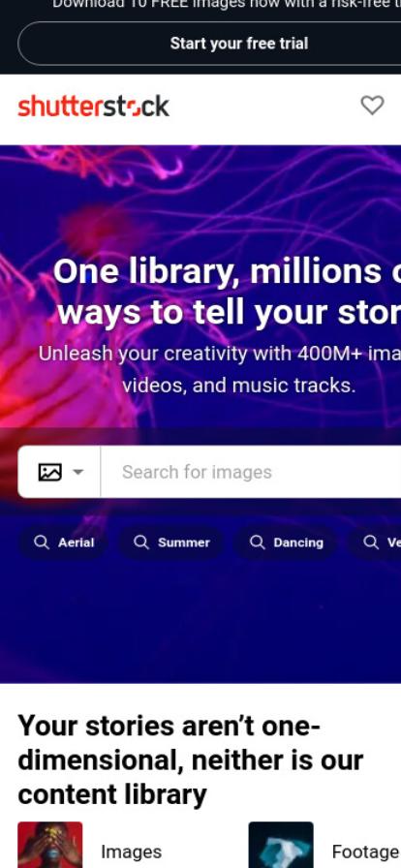
Task: Open the Images category thumbnail
Action: click(x=49, y=845)
